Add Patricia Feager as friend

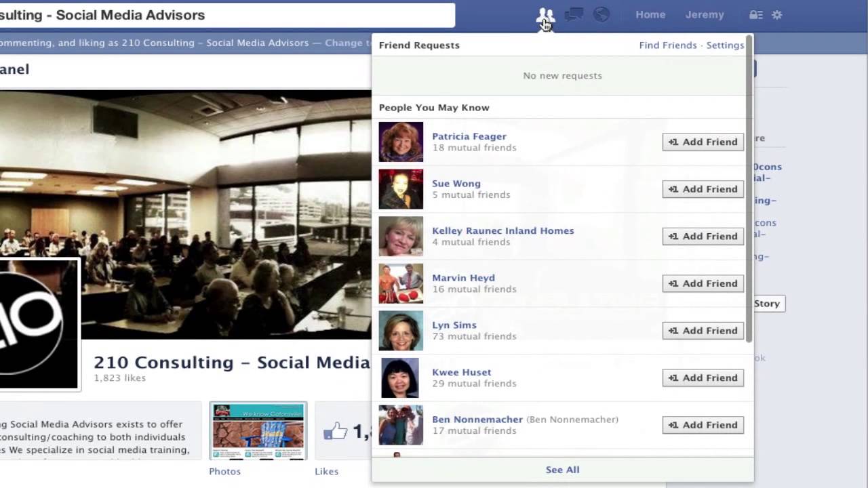(x=703, y=142)
